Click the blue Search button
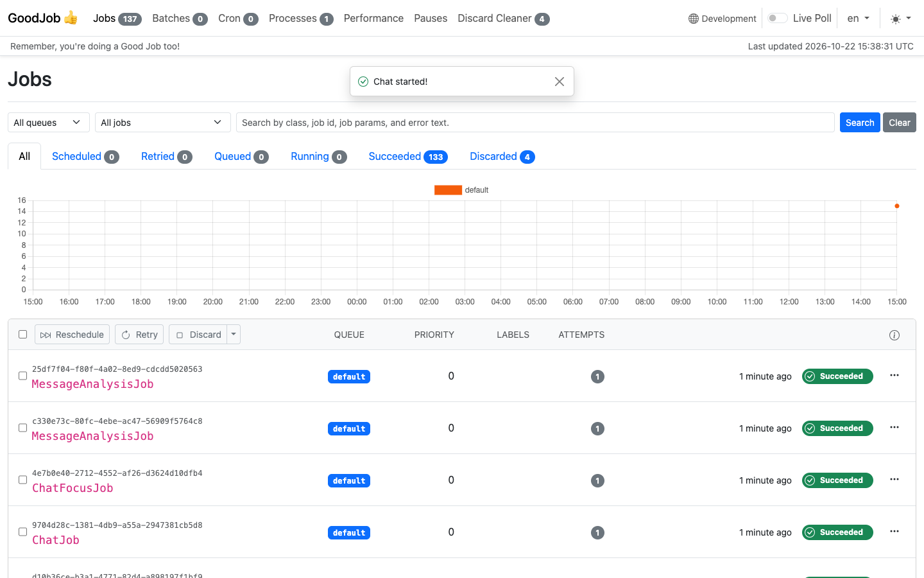 860,123
